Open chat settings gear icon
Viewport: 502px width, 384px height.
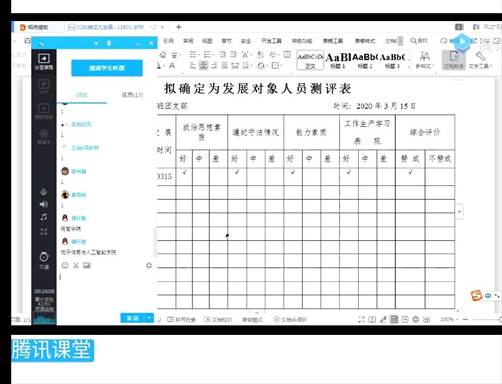click(149, 265)
